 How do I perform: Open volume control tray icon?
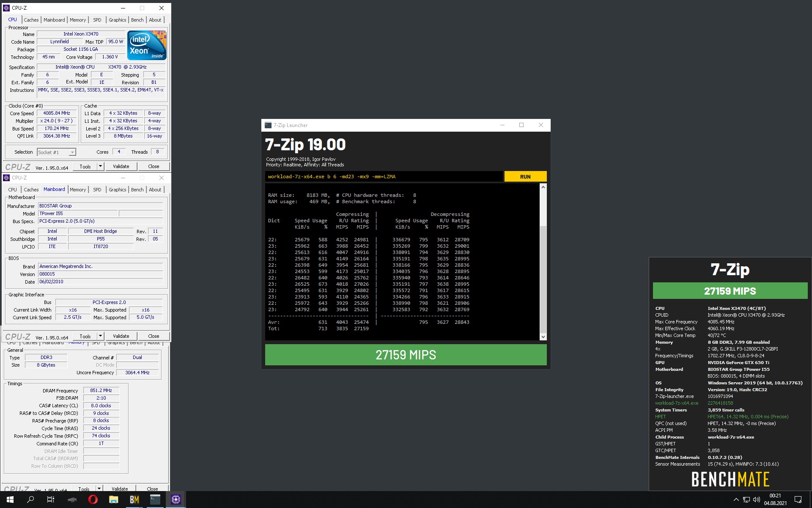[x=757, y=500]
